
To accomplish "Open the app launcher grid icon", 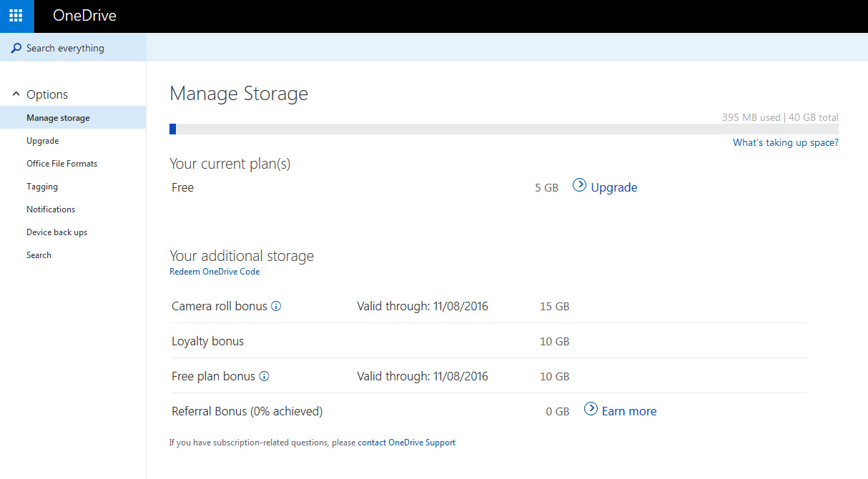I will (x=16, y=16).
